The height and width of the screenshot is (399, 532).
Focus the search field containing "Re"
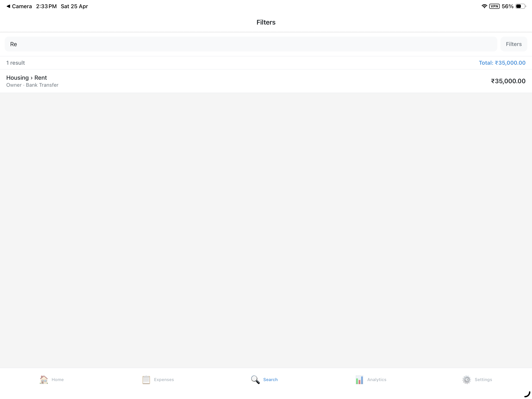click(x=251, y=44)
